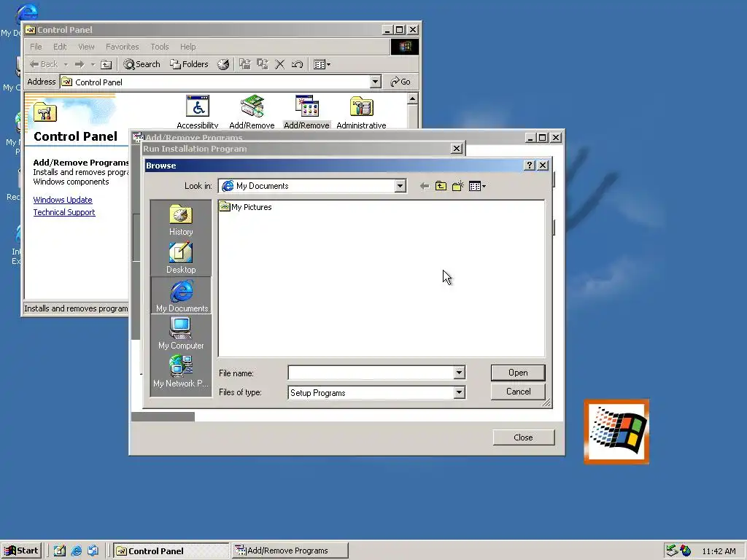The height and width of the screenshot is (560, 747).
Task: Switch to Control Panel taskbar button
Action: 171,551
